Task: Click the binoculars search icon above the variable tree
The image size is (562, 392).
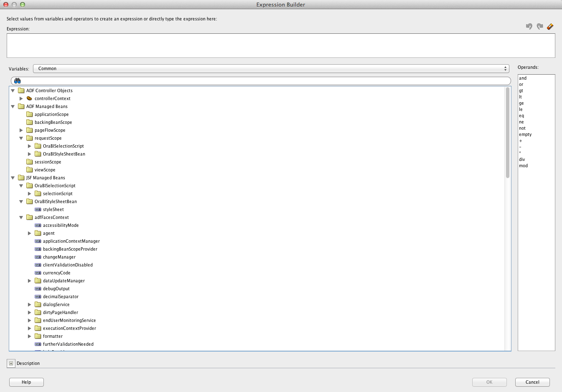Action: tap(17, 80)
